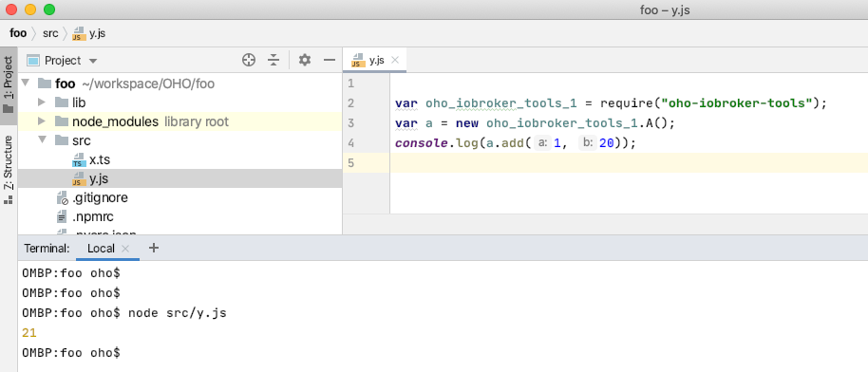This screenshot has width=868, height=372.
Task: Click the last terminal prompt line
Action: point(71,353)
